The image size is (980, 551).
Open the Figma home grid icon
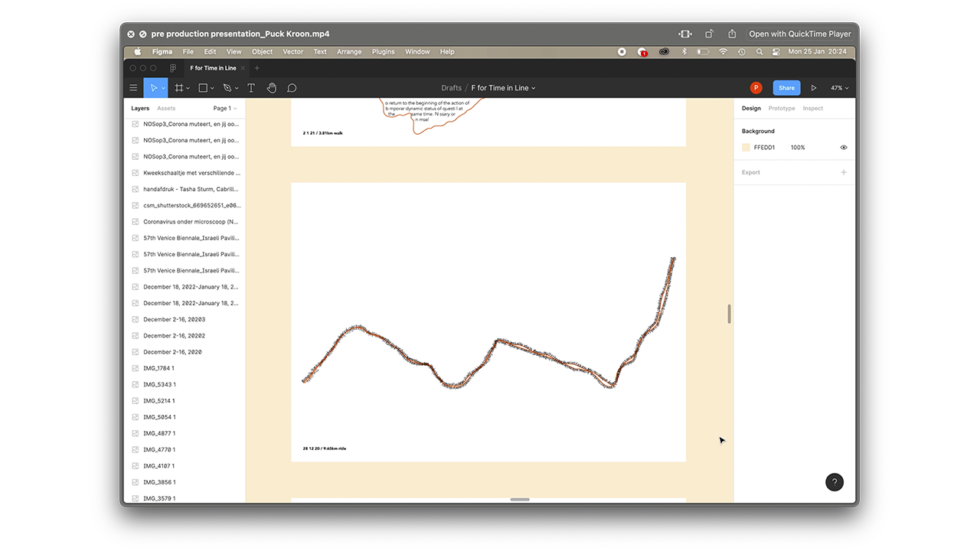click(173, 68)
